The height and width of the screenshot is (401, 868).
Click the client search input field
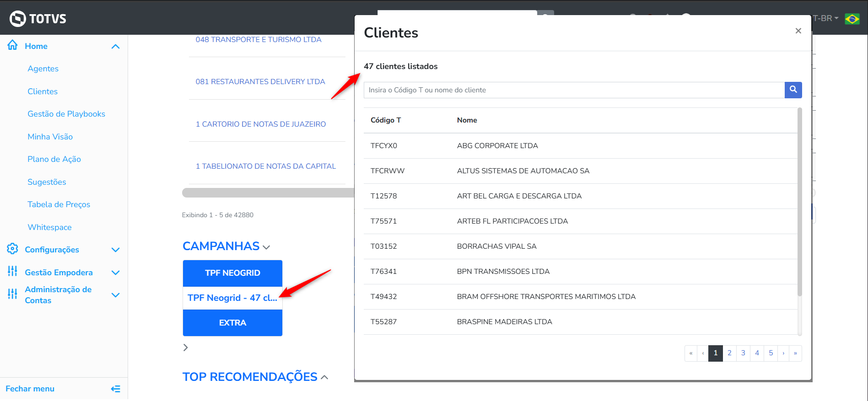point(574,90)
